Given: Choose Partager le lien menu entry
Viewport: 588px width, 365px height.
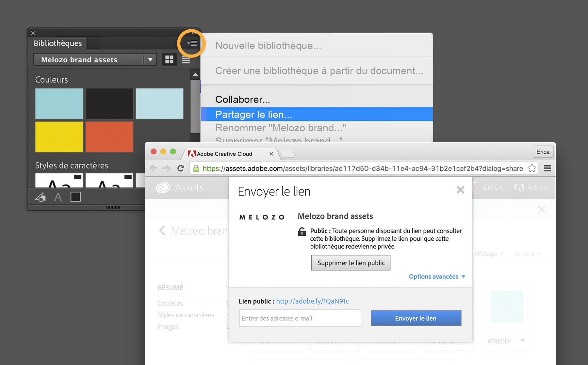Looking at the screenshot, I should 317,114.
